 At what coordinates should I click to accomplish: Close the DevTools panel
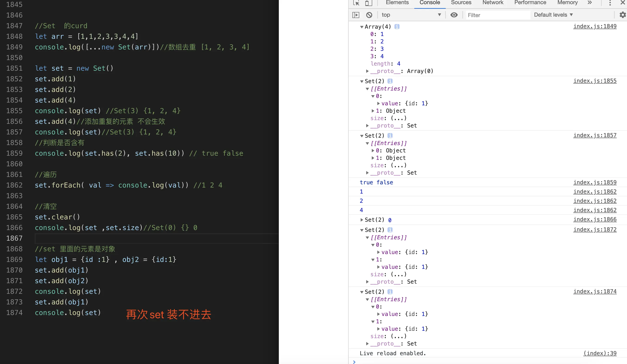pyautogui.click(x=623, y=3)
